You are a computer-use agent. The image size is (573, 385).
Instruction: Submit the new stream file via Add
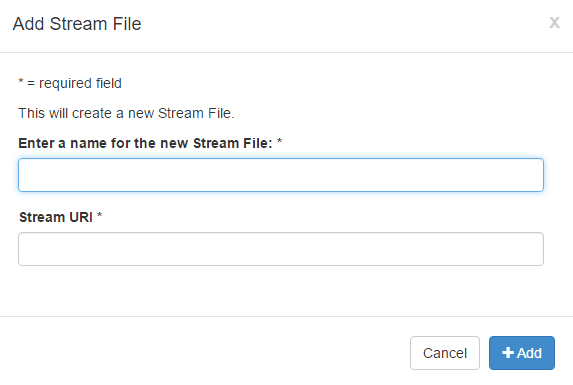[x=522, y=353]
